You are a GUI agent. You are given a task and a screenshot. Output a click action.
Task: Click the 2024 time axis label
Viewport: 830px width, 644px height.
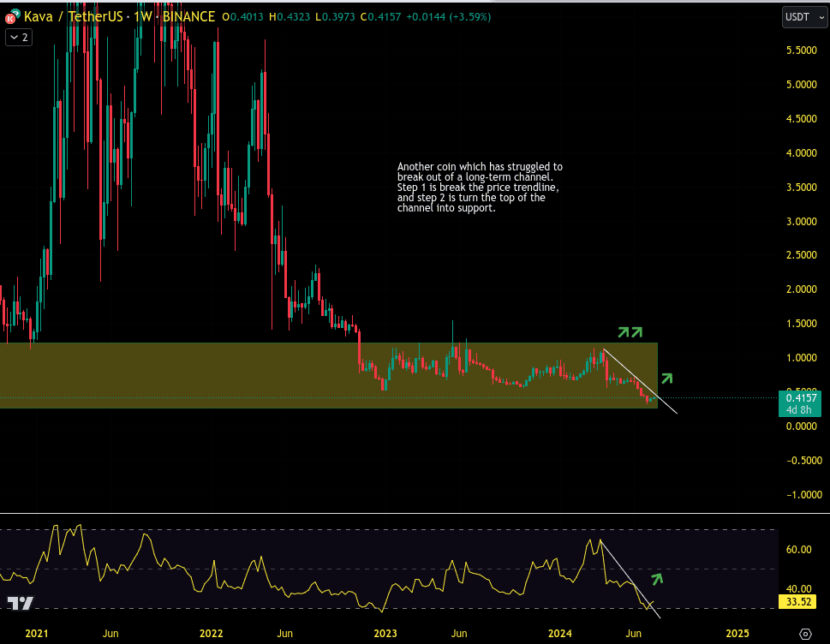tap(560, 634)
